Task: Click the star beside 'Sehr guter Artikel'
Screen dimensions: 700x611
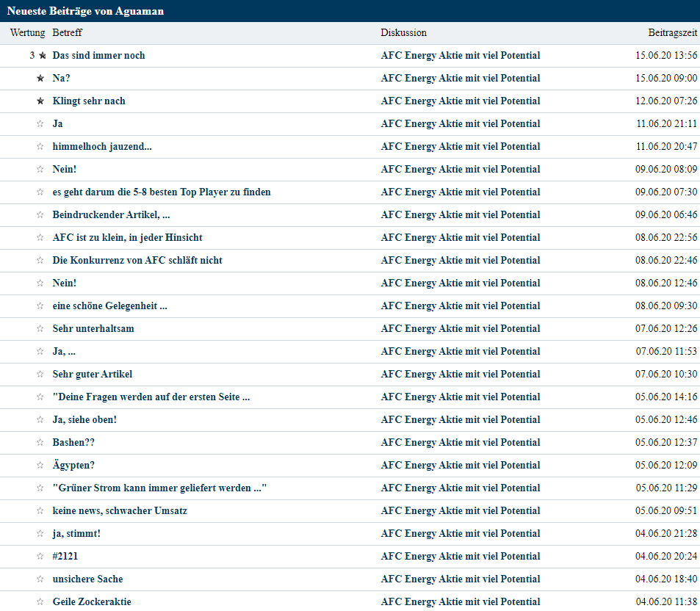Action: [x=40, y=375]
